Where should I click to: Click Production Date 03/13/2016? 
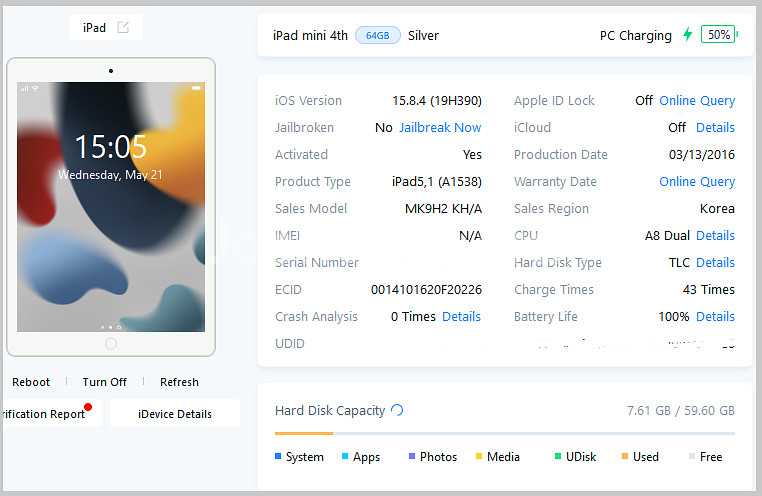[x=702, y=154]
